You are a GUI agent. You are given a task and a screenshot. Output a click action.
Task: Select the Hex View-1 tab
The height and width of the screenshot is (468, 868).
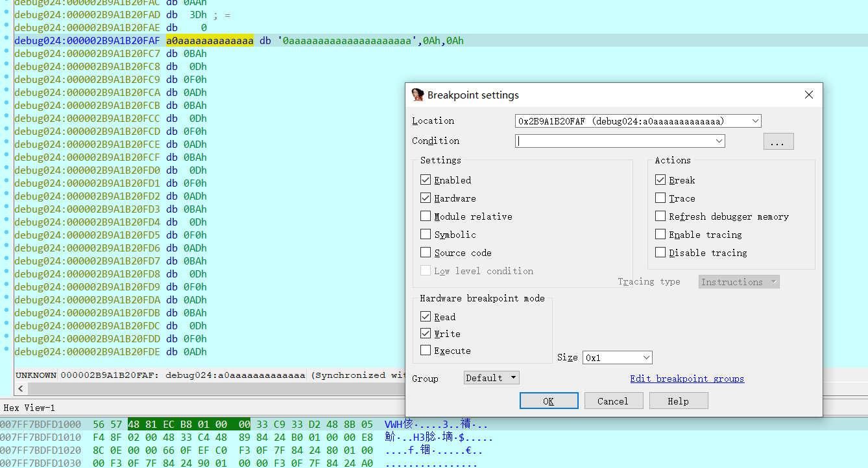click(x=29, y=408)
